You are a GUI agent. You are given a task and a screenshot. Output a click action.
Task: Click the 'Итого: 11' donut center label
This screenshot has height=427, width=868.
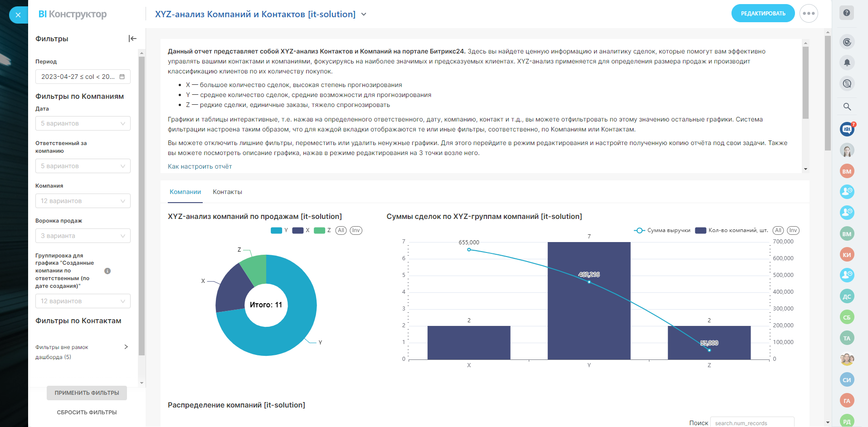[266, 305]
